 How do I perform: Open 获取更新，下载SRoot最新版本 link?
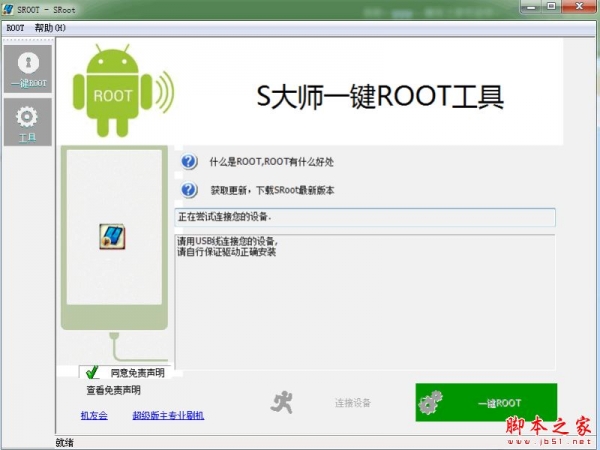[272, 190]
